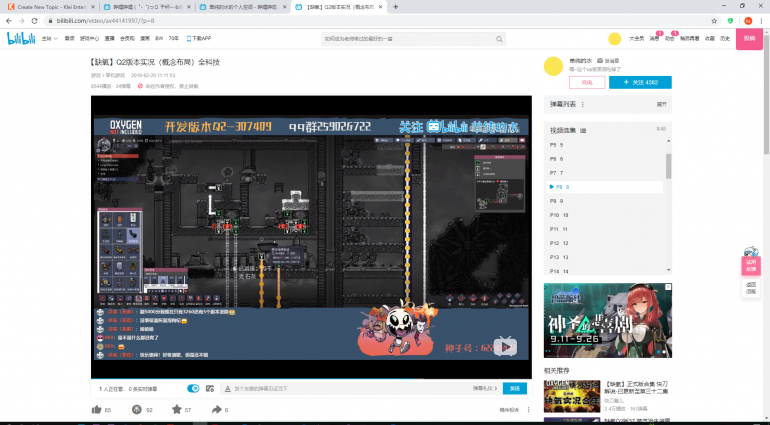Click the site search input field
This screenshot has width=770, height=425.
click(408, 39)
